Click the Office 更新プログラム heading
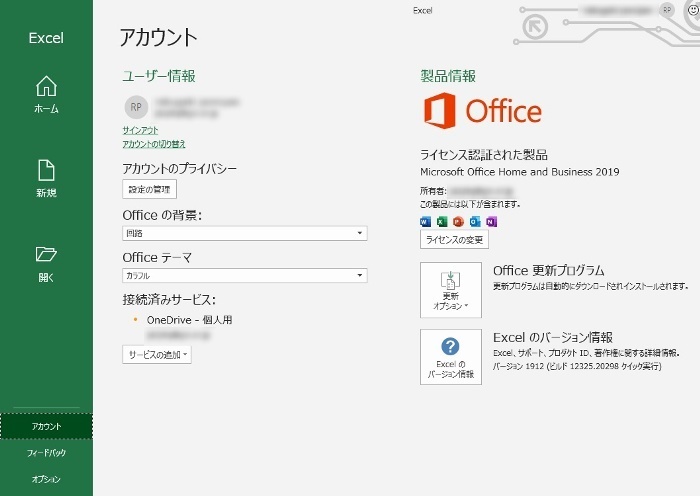Viewport: 700px width, 496px height. [549, 271]
